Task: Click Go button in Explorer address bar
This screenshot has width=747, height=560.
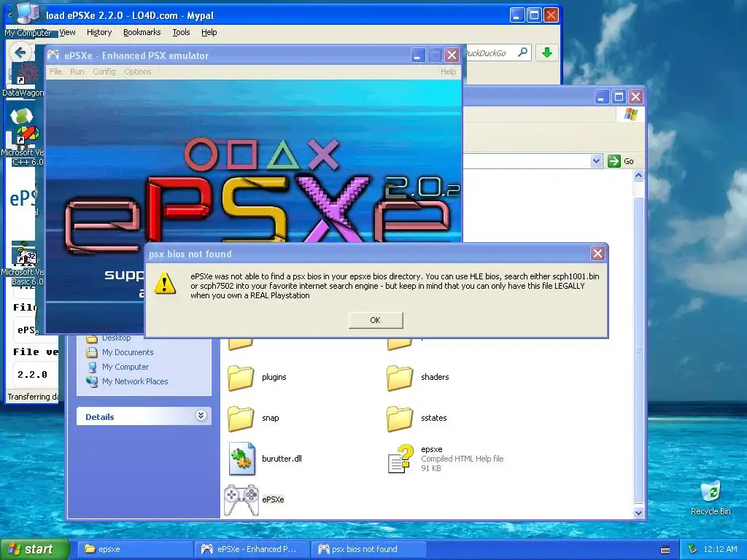Action: coord(622,161)
